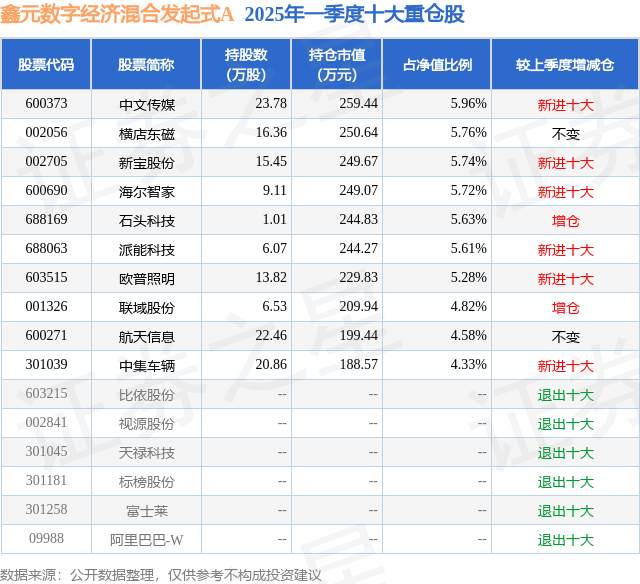
Task: Select the 股票简称 column header
Action: pos(146,65)
